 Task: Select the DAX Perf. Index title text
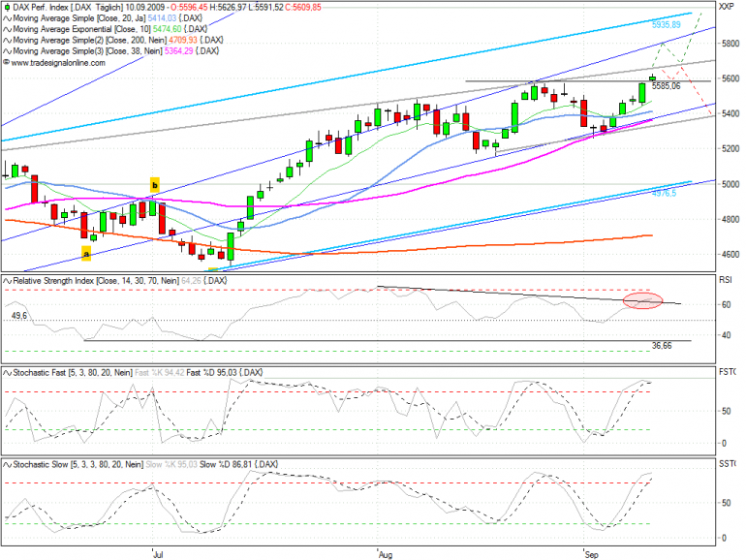coord(41,7)
